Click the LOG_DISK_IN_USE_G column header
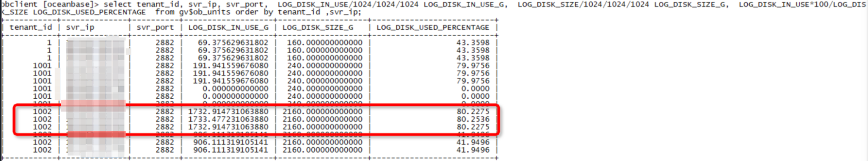The height and width of the screenshot is (161, 868). coord(229,27)
